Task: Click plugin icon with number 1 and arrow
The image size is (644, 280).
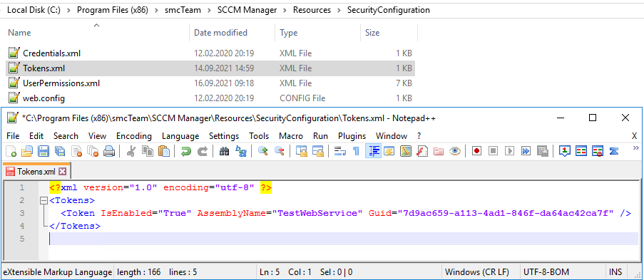Action: [x=565, y=151]
